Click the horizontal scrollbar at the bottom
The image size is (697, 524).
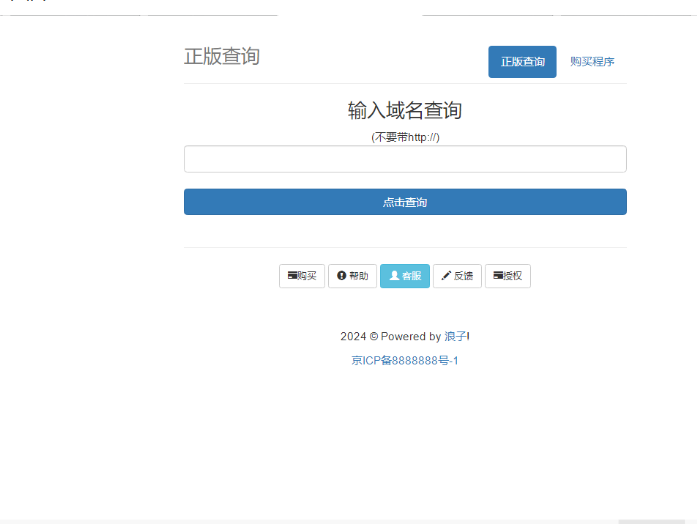(650, 521)
